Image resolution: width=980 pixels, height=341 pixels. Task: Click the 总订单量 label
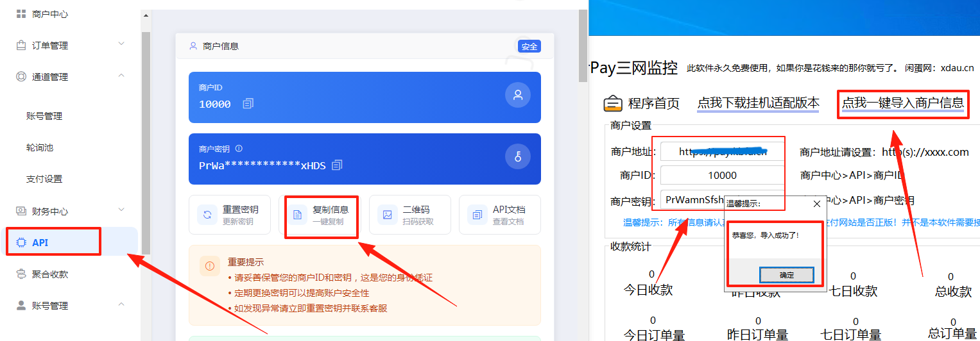pos(952,333)
